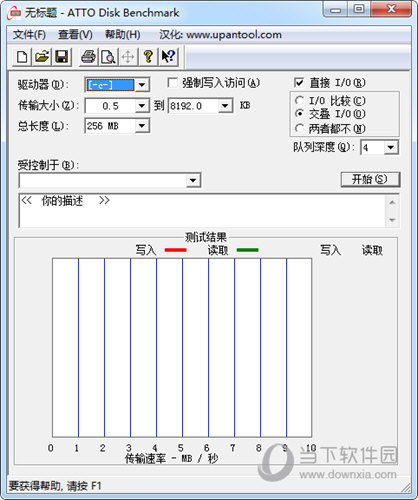Open the 查看(V) menu

click(75, 35)
